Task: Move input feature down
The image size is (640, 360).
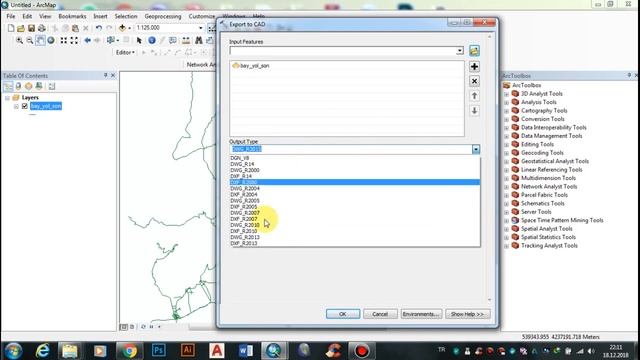Action: tap(474, 111)
